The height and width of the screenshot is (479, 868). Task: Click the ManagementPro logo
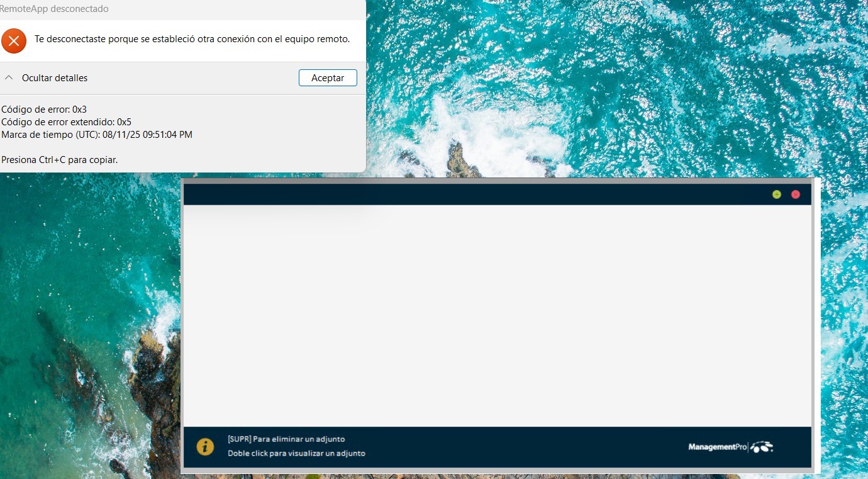[731, 447]
